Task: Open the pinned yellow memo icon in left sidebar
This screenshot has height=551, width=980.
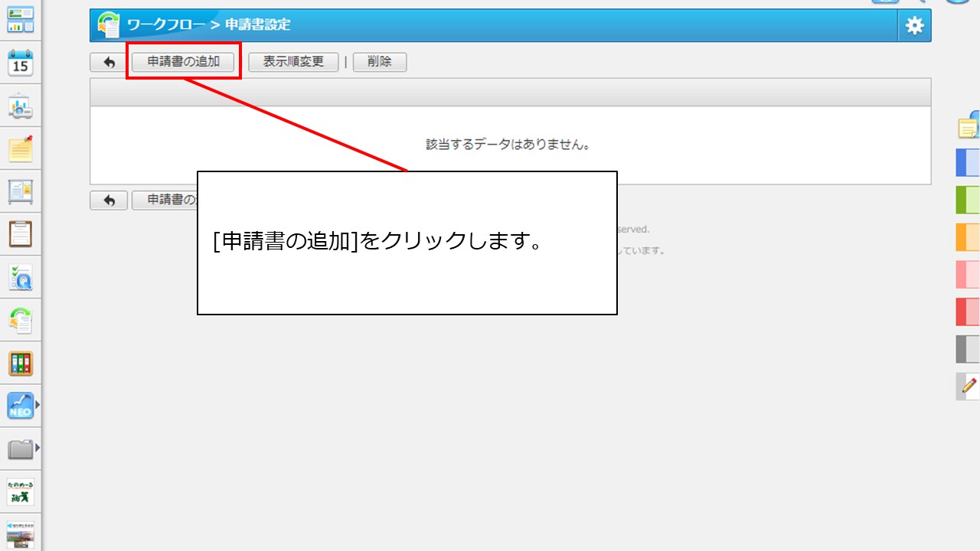Action: pos(20,148)
